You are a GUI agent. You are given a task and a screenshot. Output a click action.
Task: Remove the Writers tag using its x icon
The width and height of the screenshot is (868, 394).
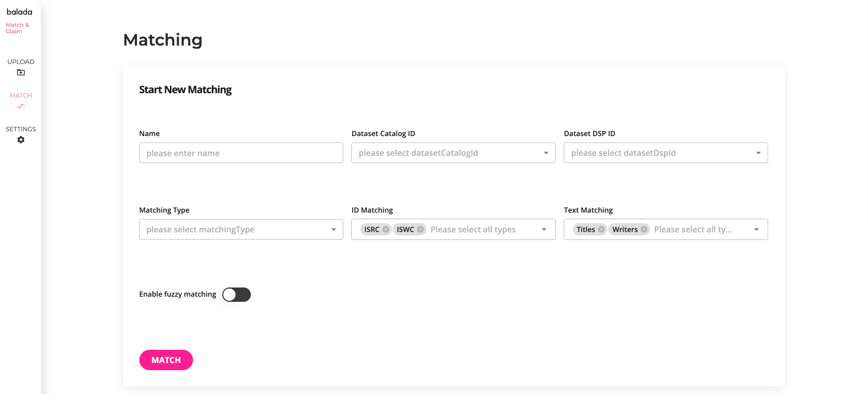644,229
